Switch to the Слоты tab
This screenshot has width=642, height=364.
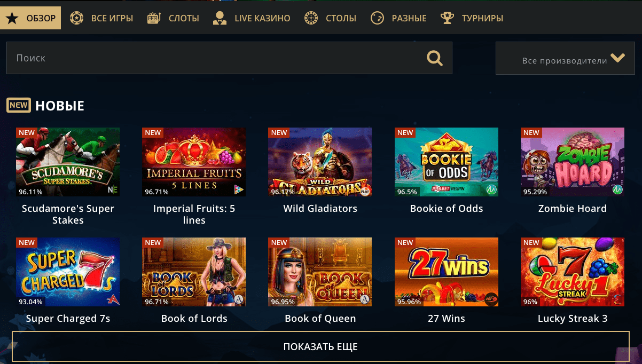point(173,18)
